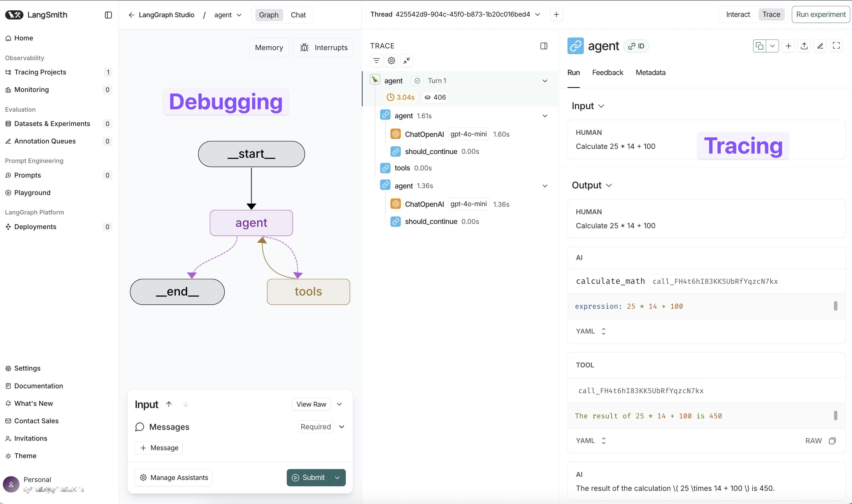
Task: Open the Memory panel
Action: pyautogui.click(x=269, y=48)
